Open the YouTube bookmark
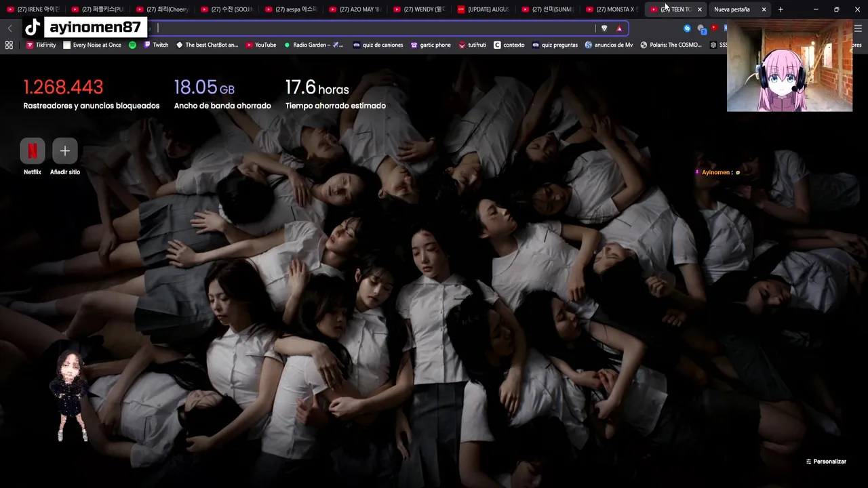Image resolution: width=868 pixels, height=488 pixels. point(261,45)
